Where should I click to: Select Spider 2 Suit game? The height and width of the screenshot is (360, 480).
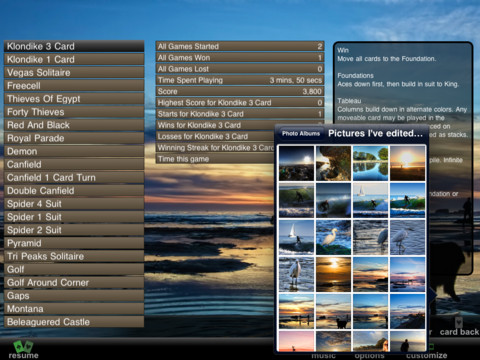click(74, 230)
